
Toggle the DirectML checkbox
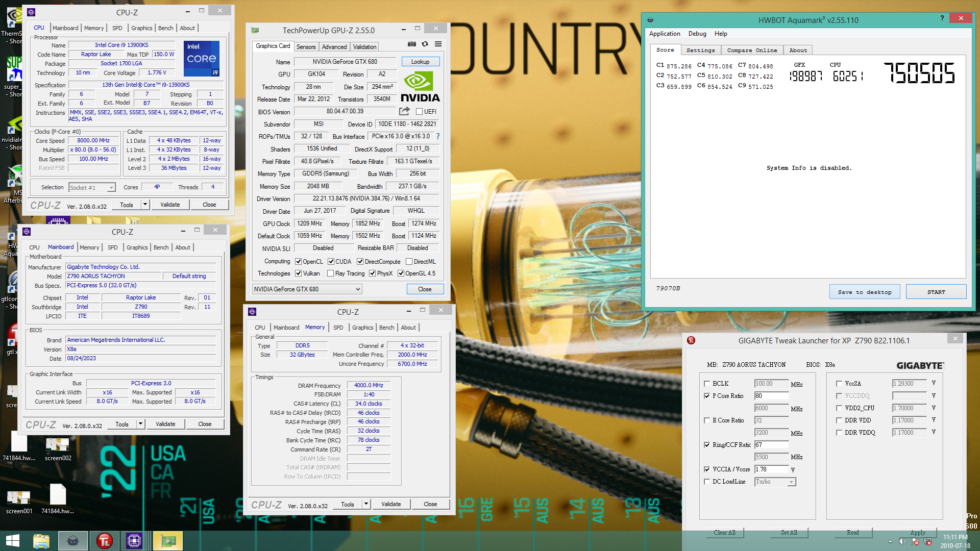[409, 262]
